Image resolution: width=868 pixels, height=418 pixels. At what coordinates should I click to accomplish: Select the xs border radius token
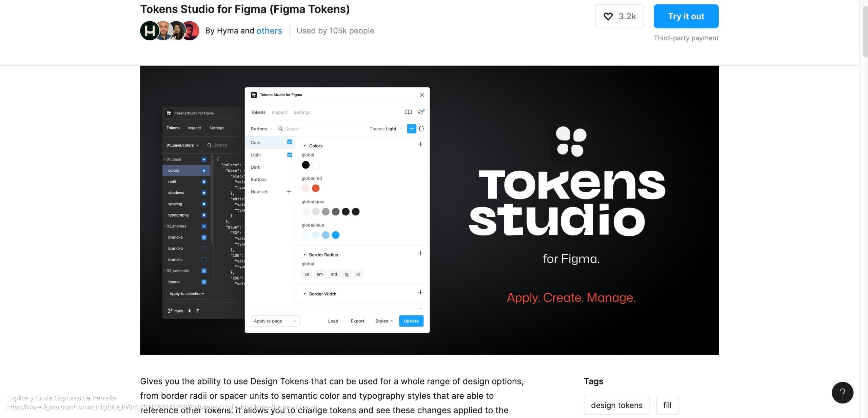point(307,274)
